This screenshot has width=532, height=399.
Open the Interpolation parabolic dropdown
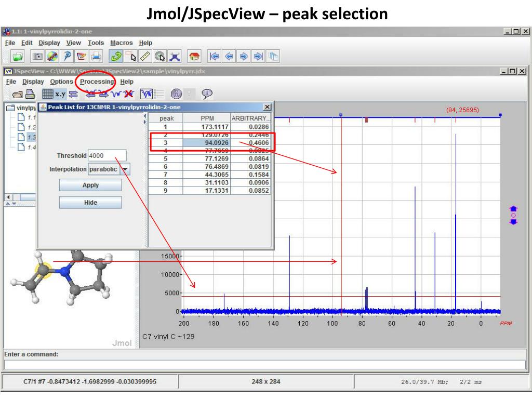(x=125, y=169)
